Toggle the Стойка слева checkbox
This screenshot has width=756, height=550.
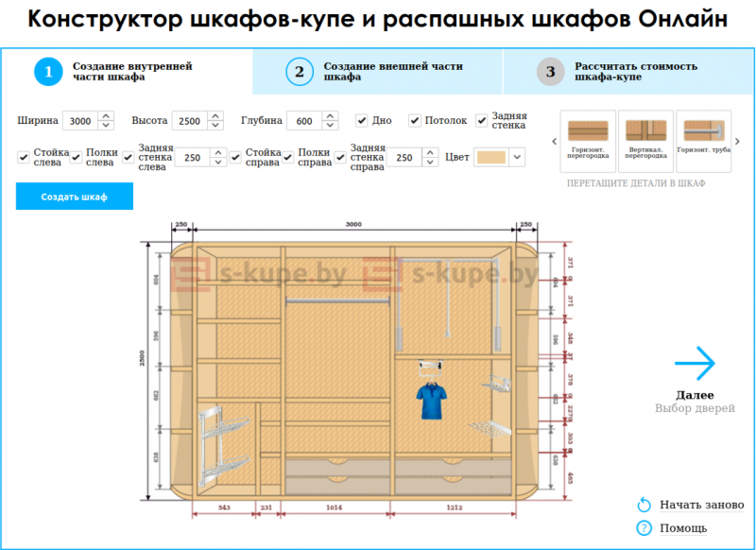click(x=23, y=157)
